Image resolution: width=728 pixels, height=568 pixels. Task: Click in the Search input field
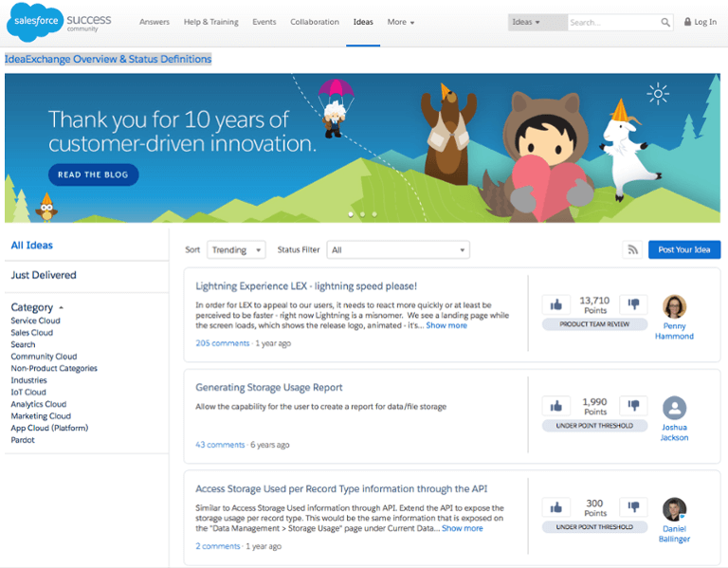click(613, 23)
